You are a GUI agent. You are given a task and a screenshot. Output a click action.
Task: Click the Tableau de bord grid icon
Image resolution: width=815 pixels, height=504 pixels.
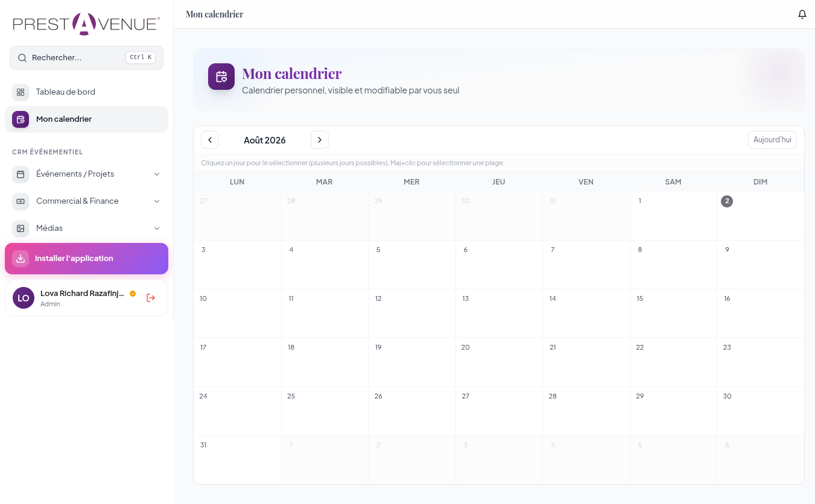click(x=21, y=92)
